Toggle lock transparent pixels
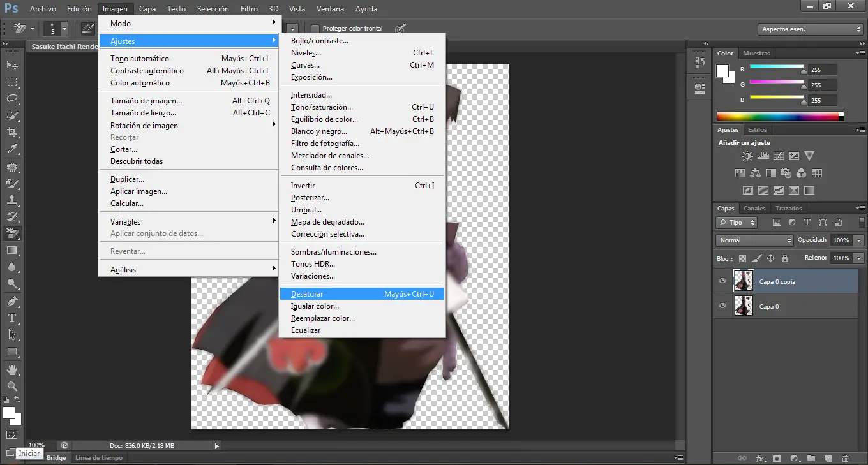 pos(742,258)
